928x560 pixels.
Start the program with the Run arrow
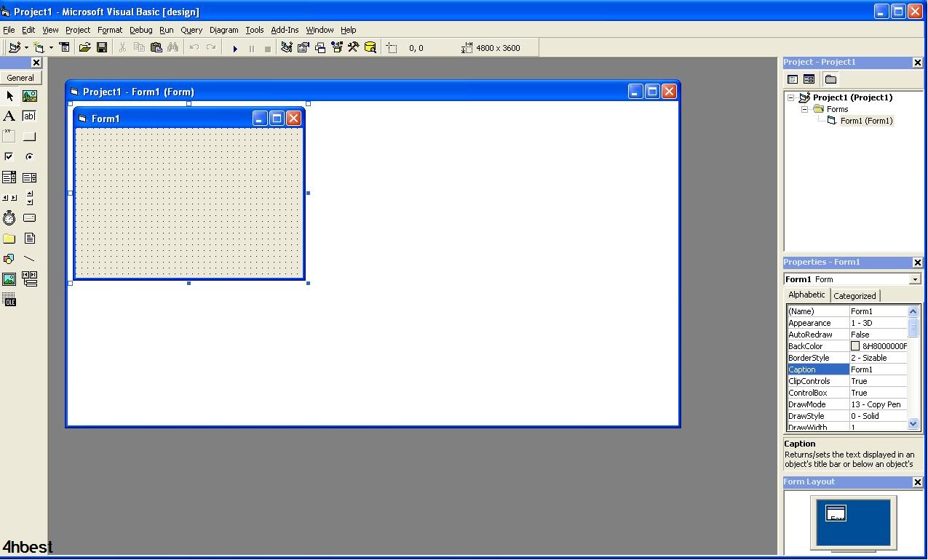(234, 49)
